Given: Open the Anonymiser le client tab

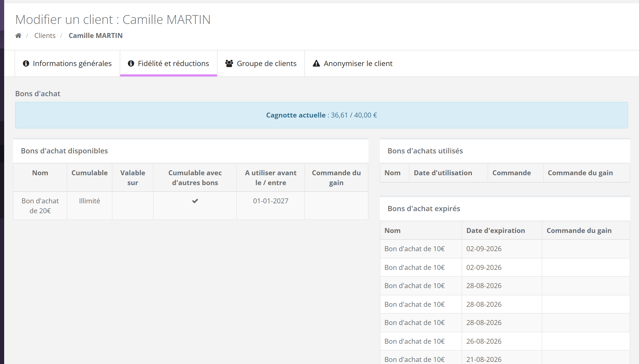Looking at the screenshot, I should (x=353, y=63).
